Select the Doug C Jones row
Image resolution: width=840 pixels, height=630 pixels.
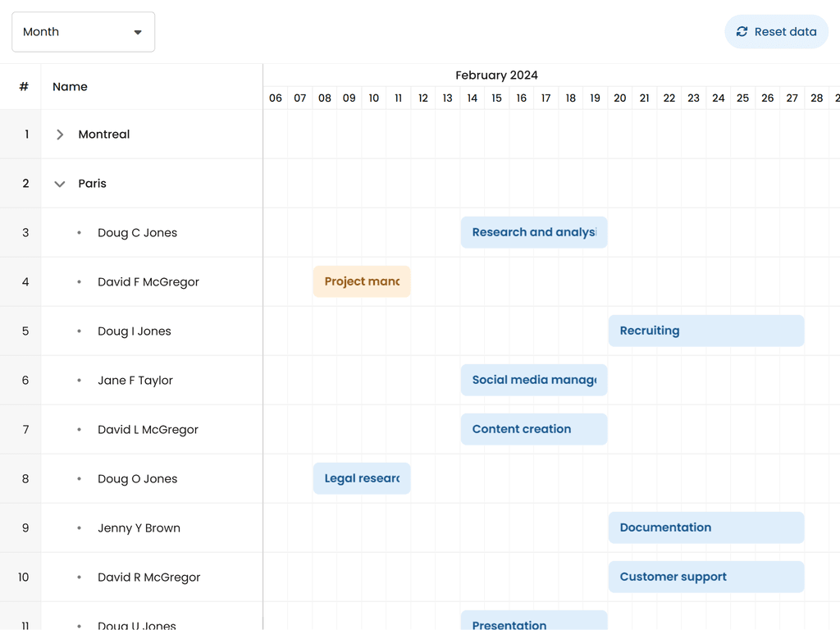(x=137, y=233)
